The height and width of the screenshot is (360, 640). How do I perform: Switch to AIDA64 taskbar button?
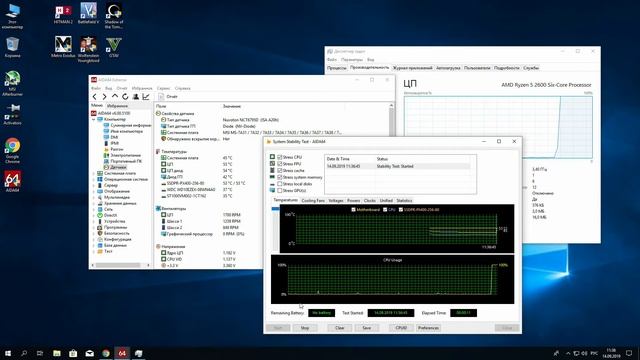(122, 353)
